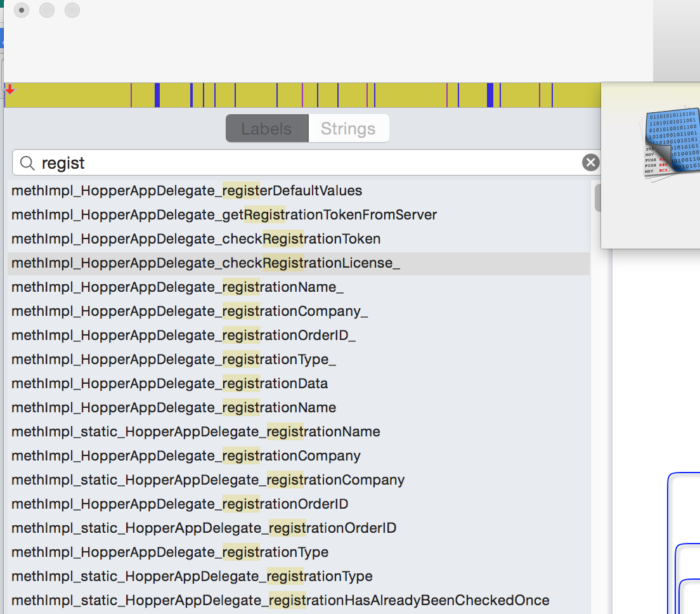Select methImpl_HopperAppDelegate_registrationOrderID without underscore
This screenshot has height=614, width=700.
[298, 504]
